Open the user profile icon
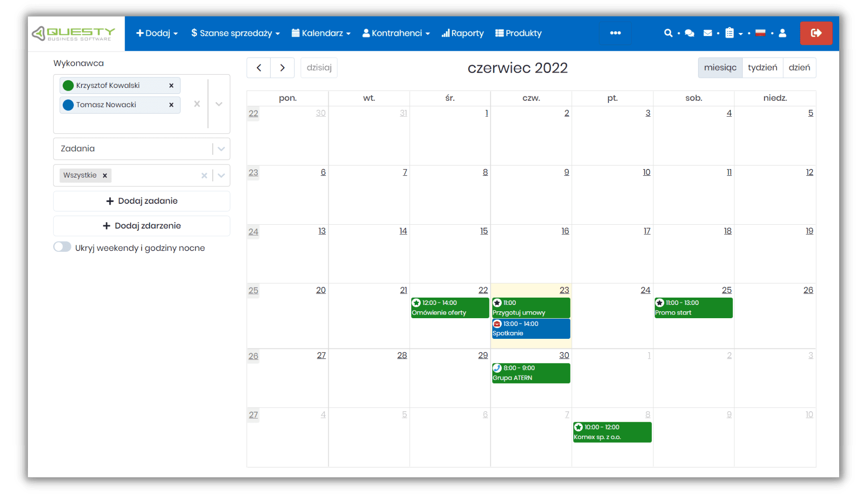The width and height of the screenshot is (868, 494). pos(782,33)
